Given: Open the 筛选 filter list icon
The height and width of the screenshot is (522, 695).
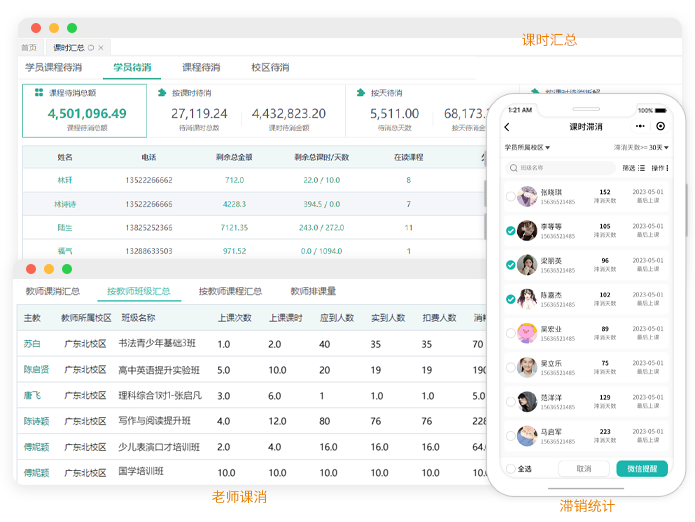Looking at the screenshot, I should [641, 168].
